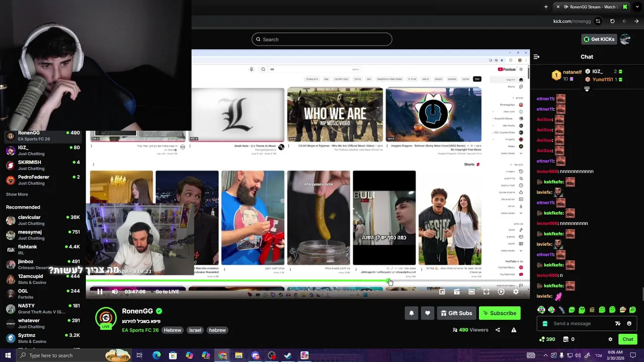Share the stream via share icon
This screenshot has height=362, width=644.
pos(498,330)
